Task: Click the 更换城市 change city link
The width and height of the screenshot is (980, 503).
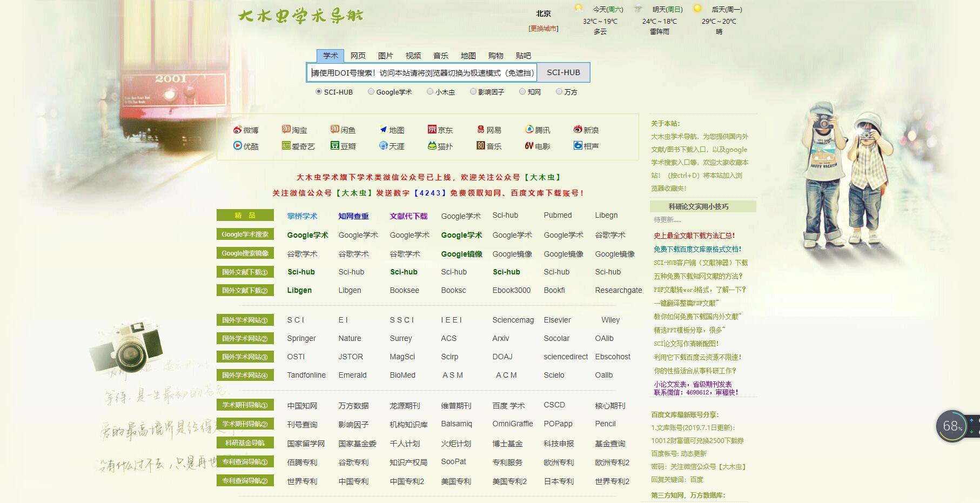Action: 543,29
